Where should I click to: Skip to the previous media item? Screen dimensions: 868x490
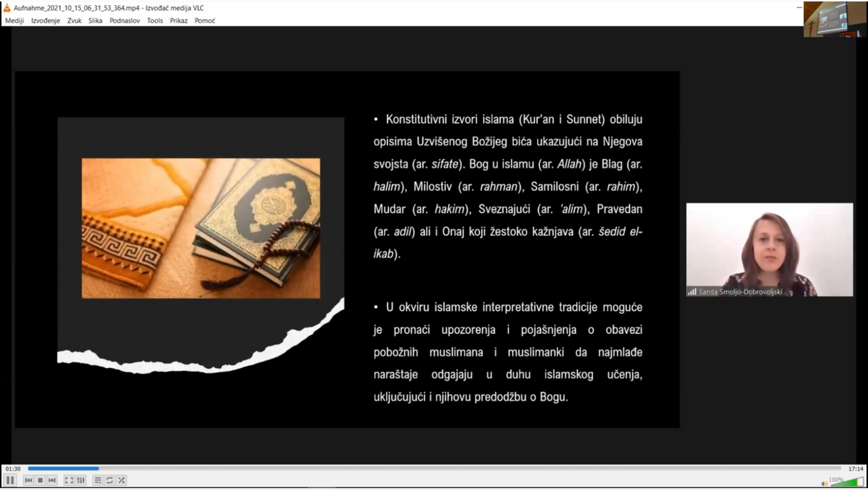(28, 481)
